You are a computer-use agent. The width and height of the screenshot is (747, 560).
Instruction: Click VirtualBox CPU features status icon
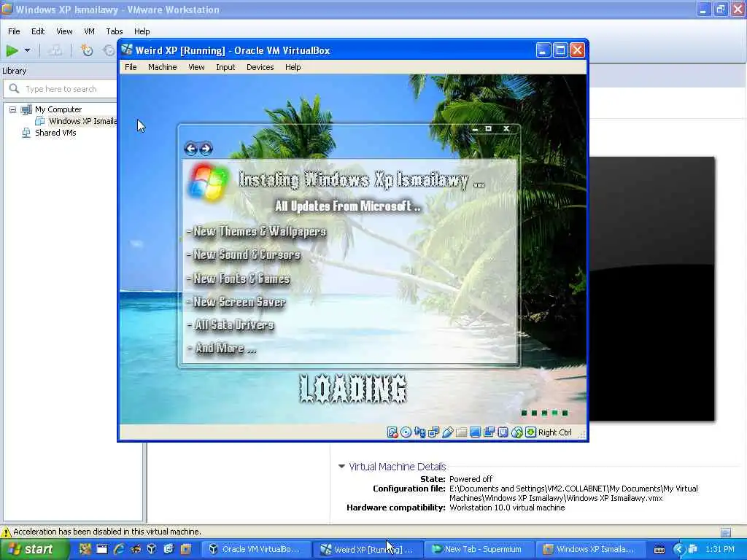tap(503, 432)
